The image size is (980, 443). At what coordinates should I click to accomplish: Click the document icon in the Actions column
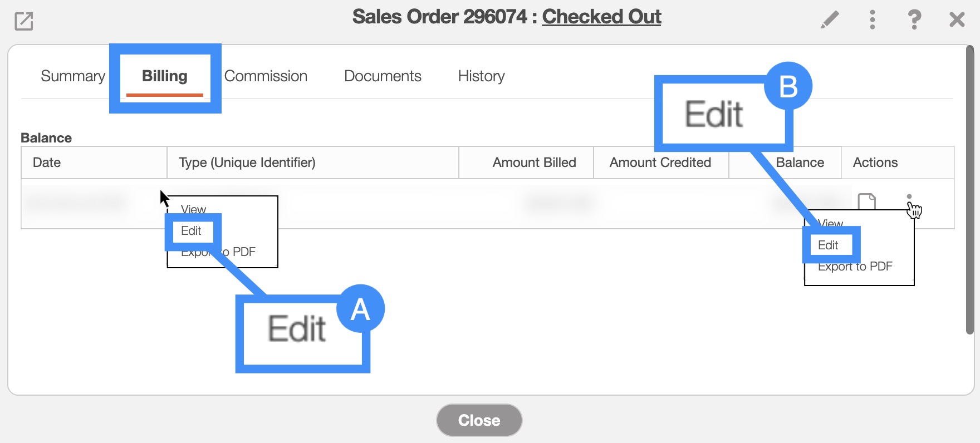(866, 201)
